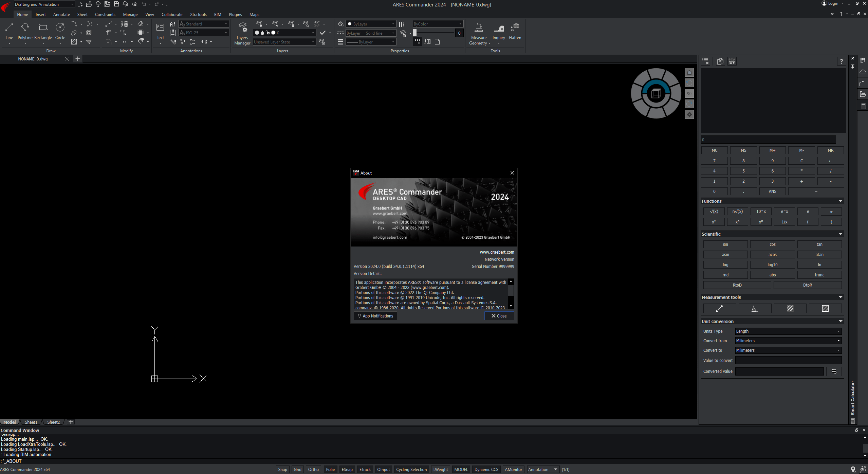This screenshot has height=474, width=868.
Task: Open the Drafting and Annotation workspace dropdown
Action: (x=44, y=4)
